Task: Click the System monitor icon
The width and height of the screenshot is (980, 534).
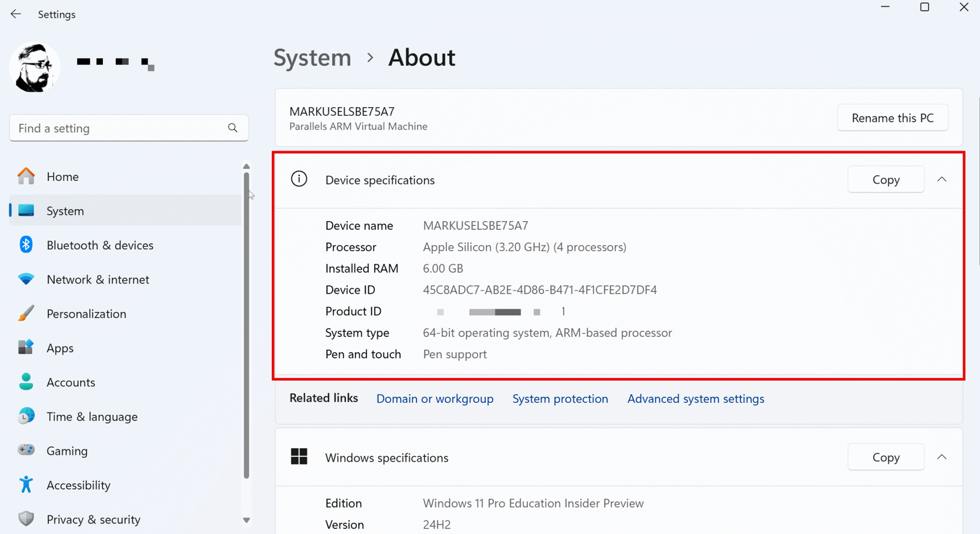Action: [26, 211]
